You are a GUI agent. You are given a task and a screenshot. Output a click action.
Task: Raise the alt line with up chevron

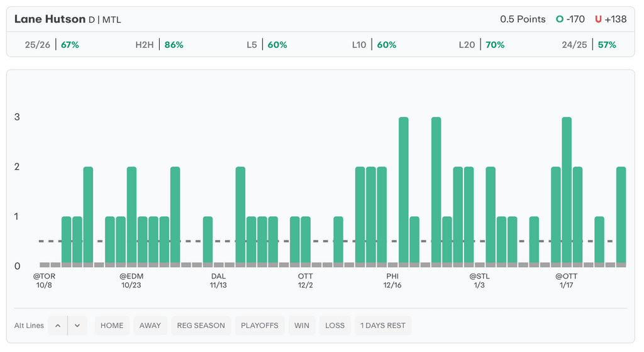57,326
